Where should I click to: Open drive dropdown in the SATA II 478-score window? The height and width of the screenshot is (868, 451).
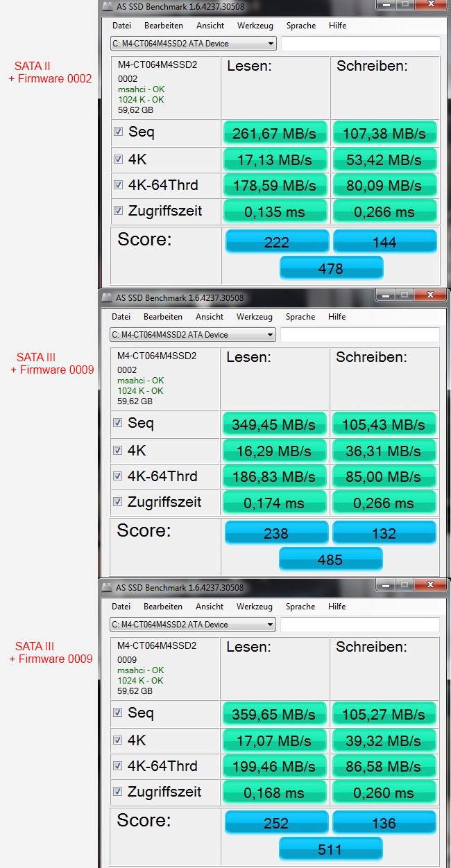coord(194,44)
